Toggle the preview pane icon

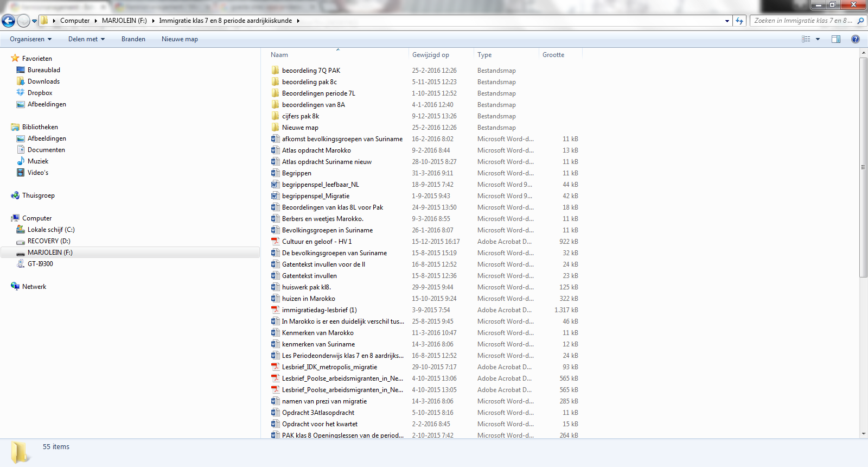coord(836,39)
